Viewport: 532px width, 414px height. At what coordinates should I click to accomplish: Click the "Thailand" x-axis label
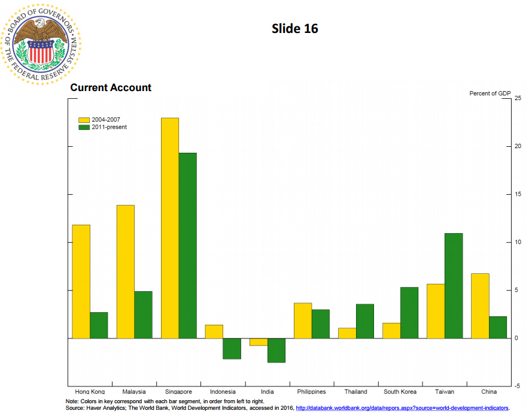355,392
